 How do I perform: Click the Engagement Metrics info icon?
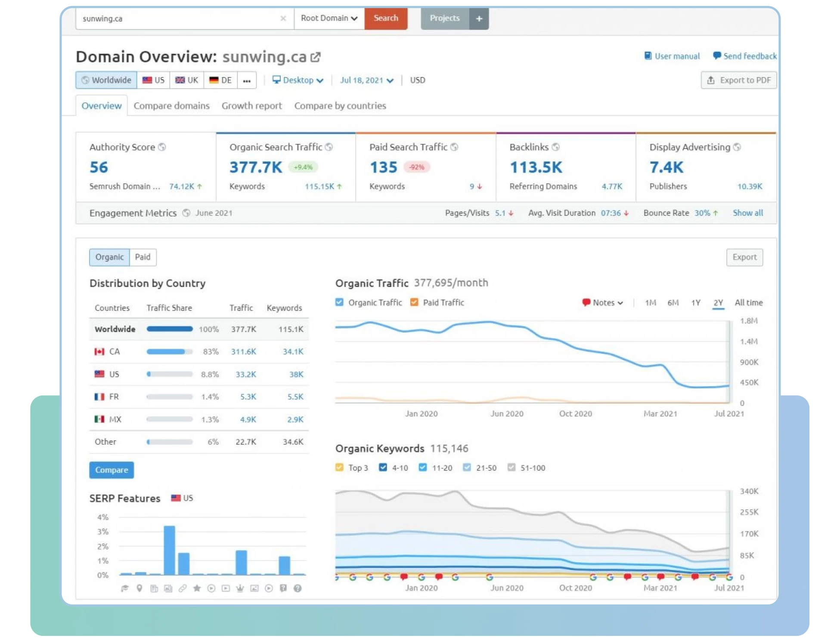(186, 213)
